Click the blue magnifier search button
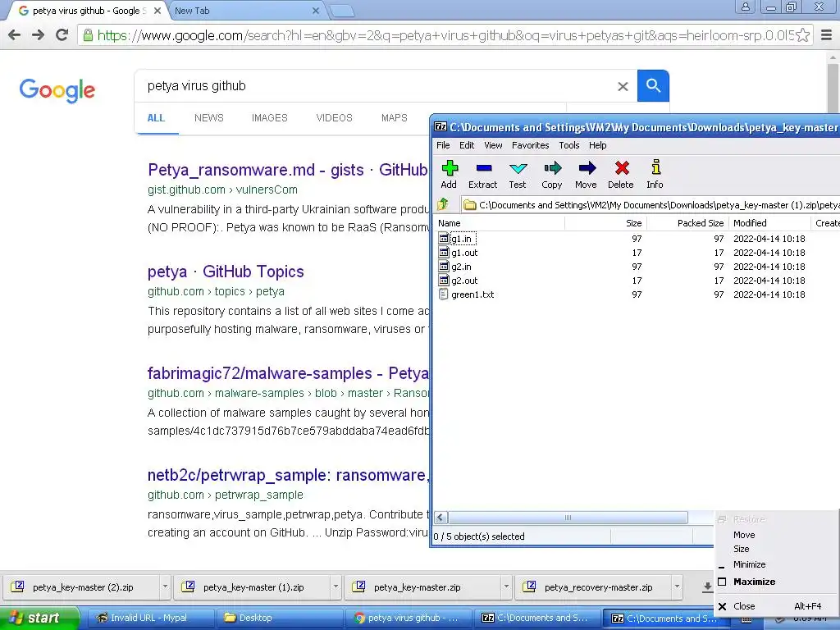 coord(653,85)
